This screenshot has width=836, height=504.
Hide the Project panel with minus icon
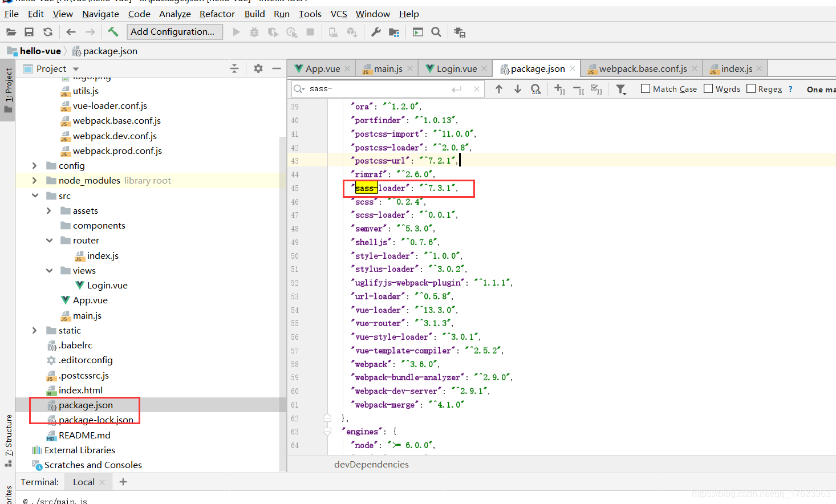click(x=277, y=68)
